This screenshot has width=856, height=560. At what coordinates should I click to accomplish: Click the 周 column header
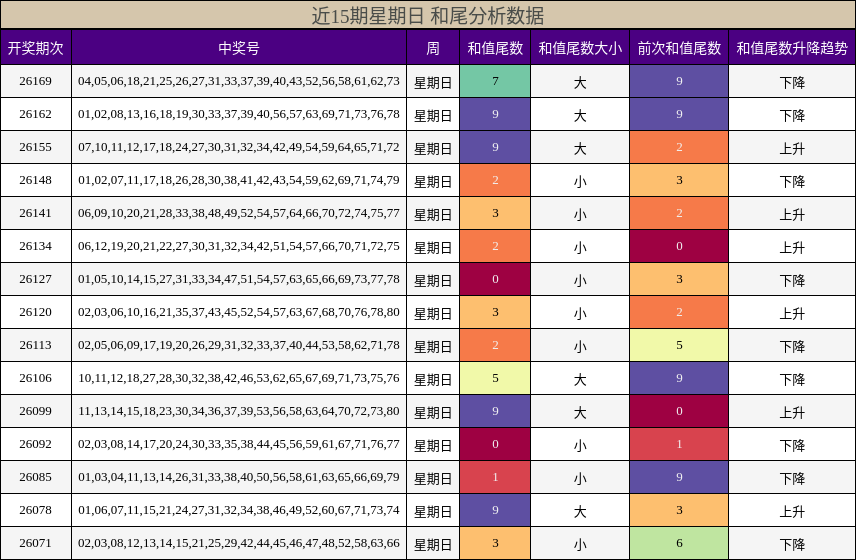433,47
